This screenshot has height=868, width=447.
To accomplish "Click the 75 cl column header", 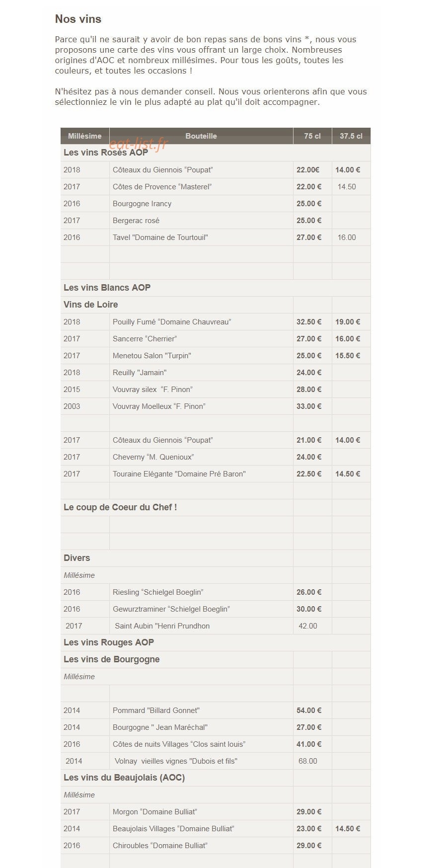I will 312,136.
